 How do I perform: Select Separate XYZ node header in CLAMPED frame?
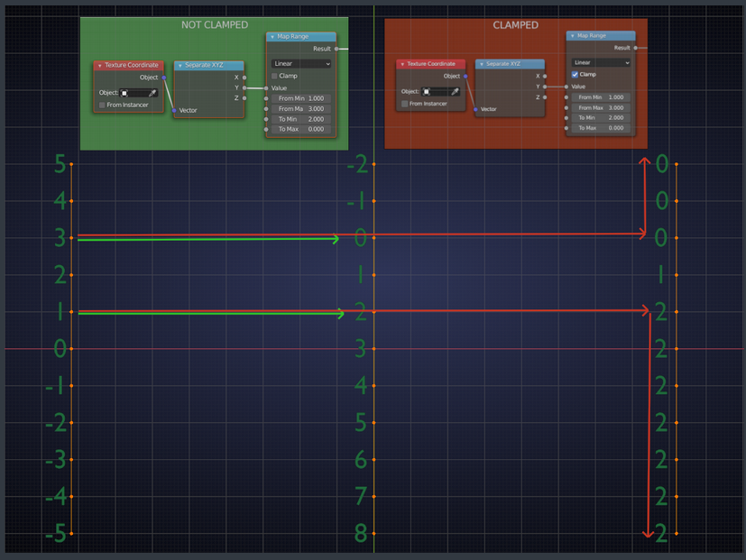tap(510, 64)
